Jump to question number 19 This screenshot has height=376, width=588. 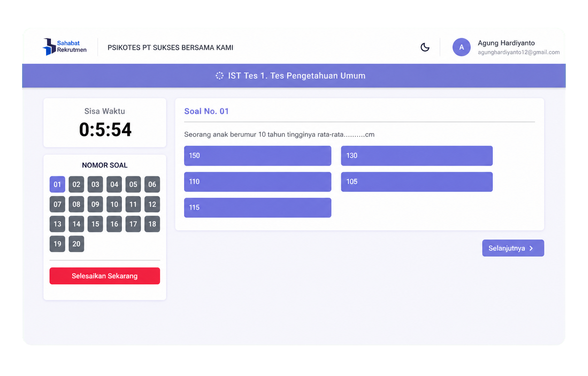pos(57,244)
